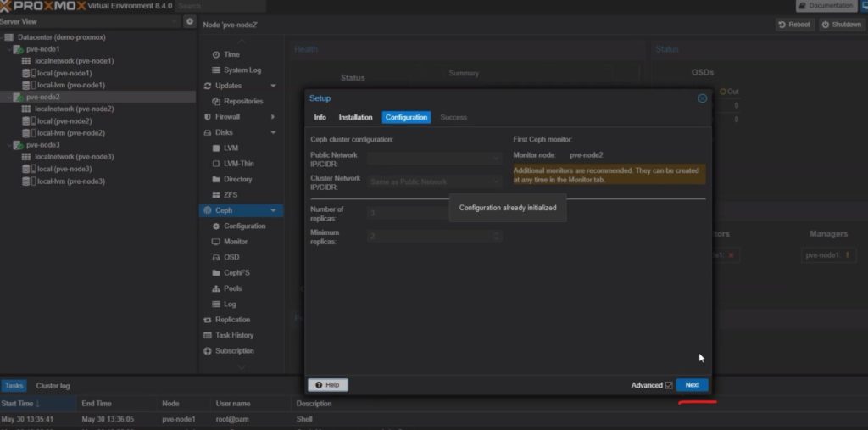Click the Minimum replicas field

point(435,237)
